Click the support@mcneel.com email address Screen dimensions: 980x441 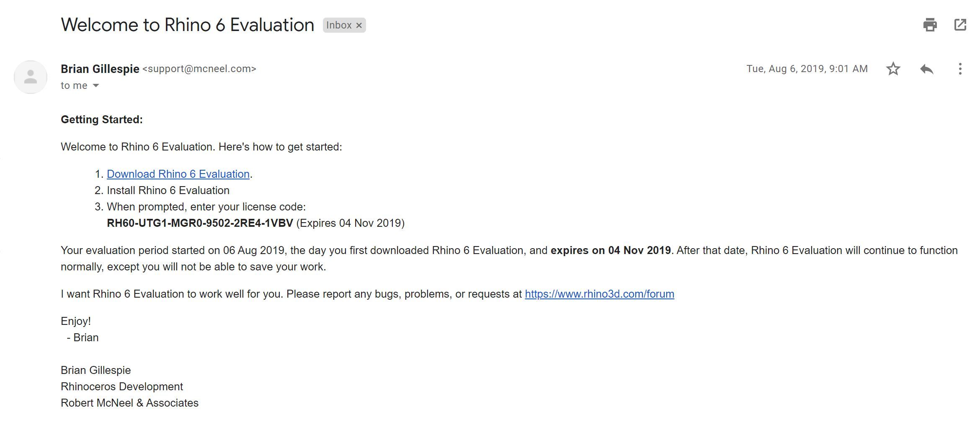[x=199, y=69]
